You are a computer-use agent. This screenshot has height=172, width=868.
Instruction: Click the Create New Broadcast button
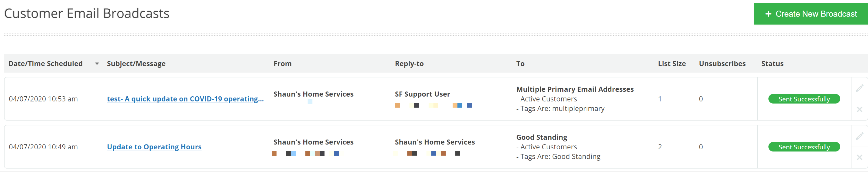tap(811, 14)
